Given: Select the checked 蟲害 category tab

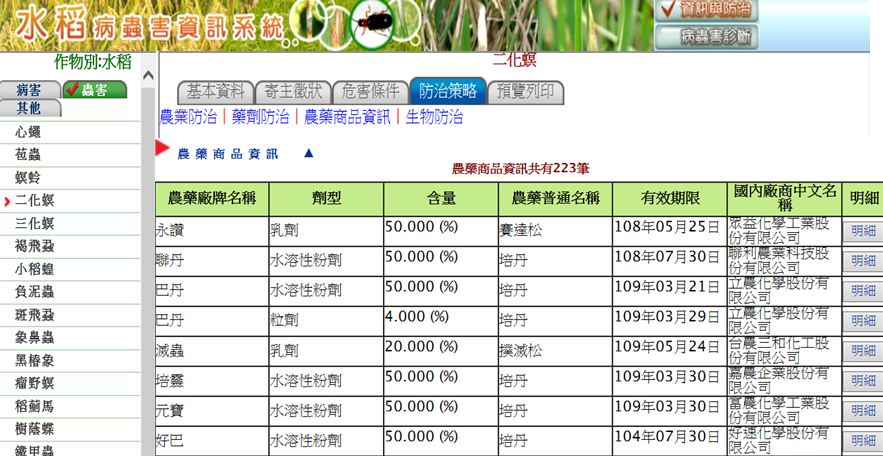Looking at the screenshot, I should pyautogui.click(x=94, y=90).
